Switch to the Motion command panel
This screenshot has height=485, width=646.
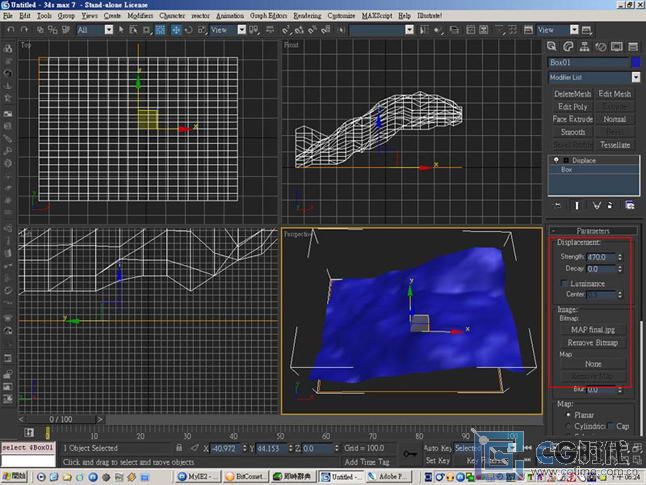point(601,47)
